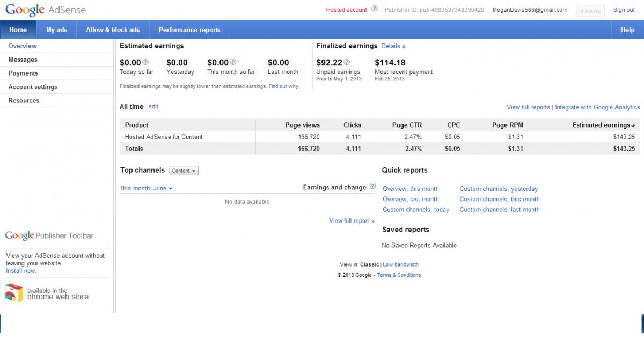Click the Google AdSense logo

[46, 10]
